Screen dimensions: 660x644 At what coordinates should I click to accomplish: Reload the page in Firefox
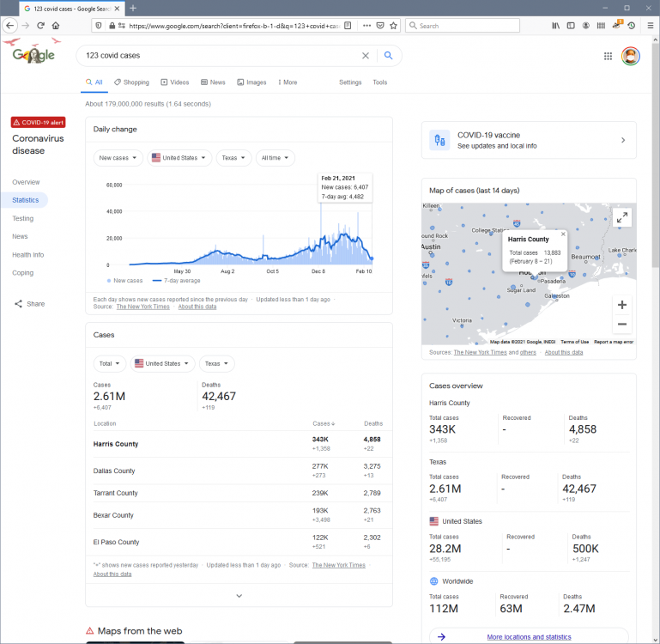pyautogui.click(x=39, y=26)
